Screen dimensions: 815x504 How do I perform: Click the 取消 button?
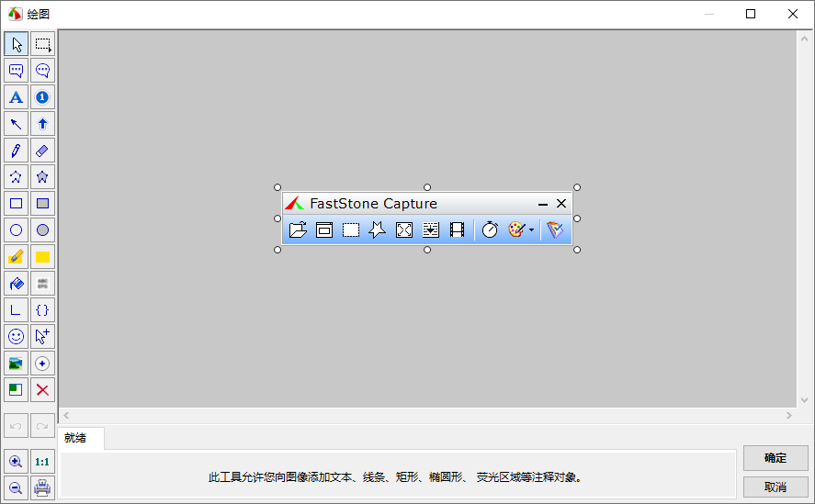tap(775, 487)
